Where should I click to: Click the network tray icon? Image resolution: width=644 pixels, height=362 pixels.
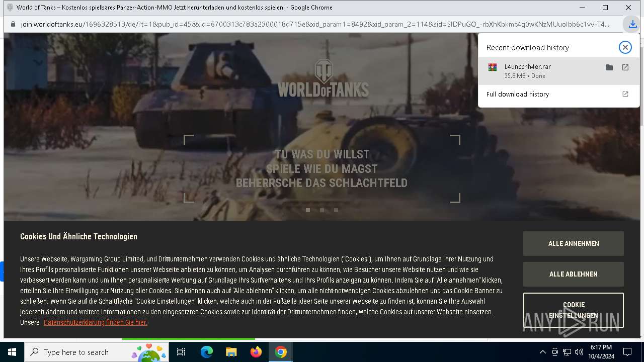(567, 352)
